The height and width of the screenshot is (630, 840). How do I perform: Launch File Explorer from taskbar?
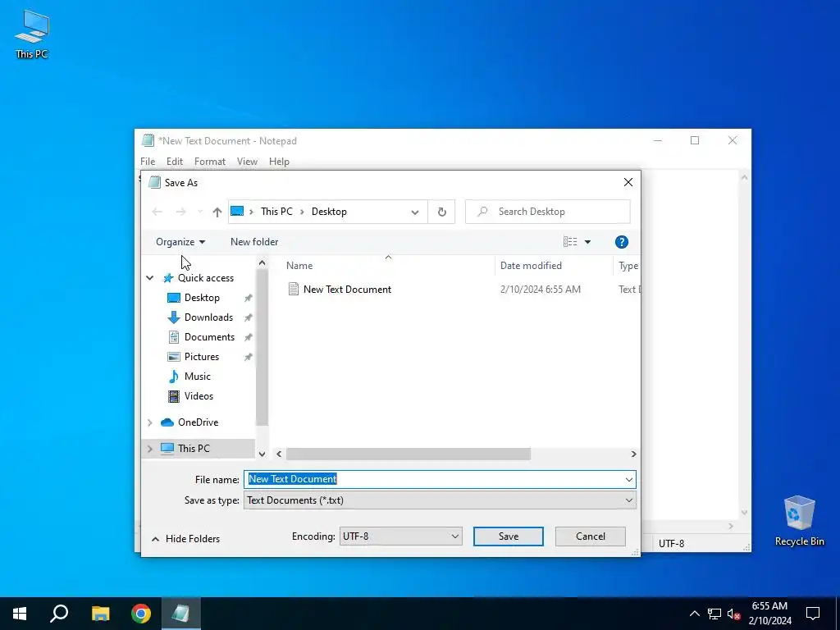coord(100,614)
